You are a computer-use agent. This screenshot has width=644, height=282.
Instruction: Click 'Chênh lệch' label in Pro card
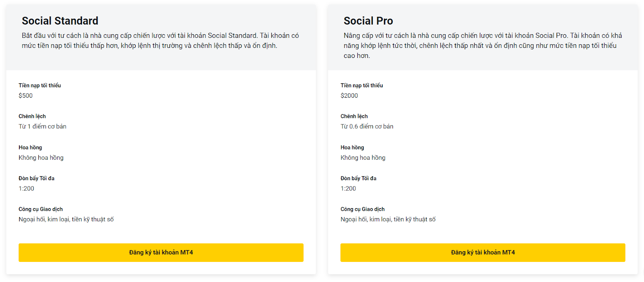pos(354,116)
